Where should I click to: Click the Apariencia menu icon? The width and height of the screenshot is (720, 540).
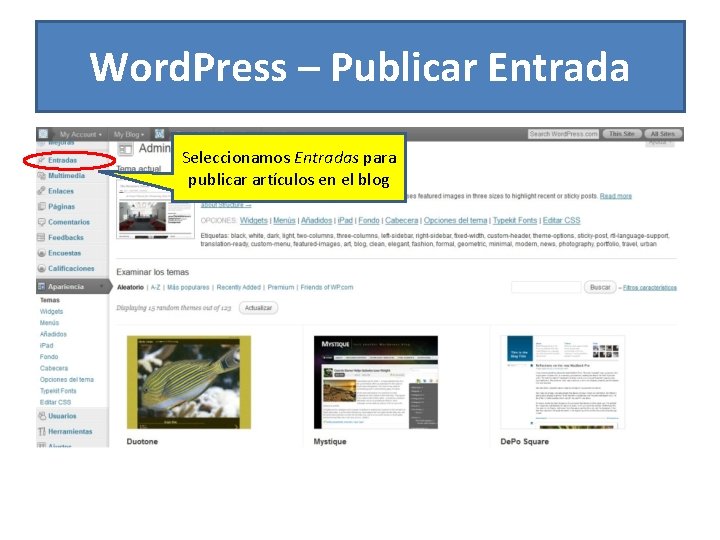[41, 287]
